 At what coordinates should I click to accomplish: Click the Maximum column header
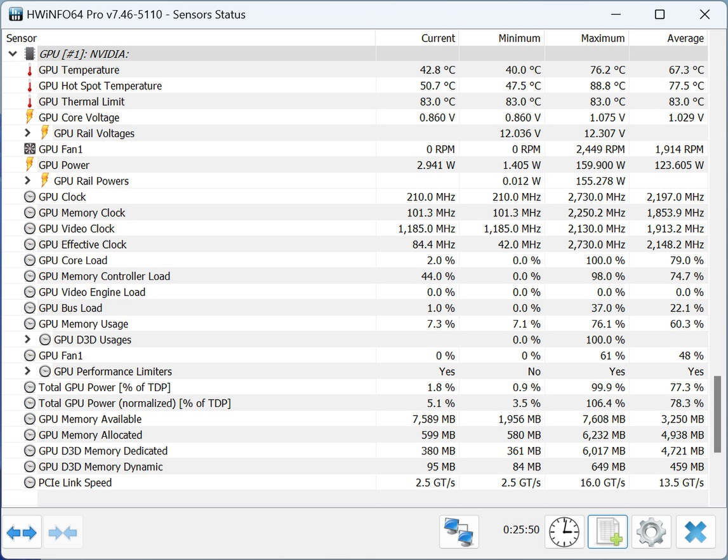click(x=587, y=38)
